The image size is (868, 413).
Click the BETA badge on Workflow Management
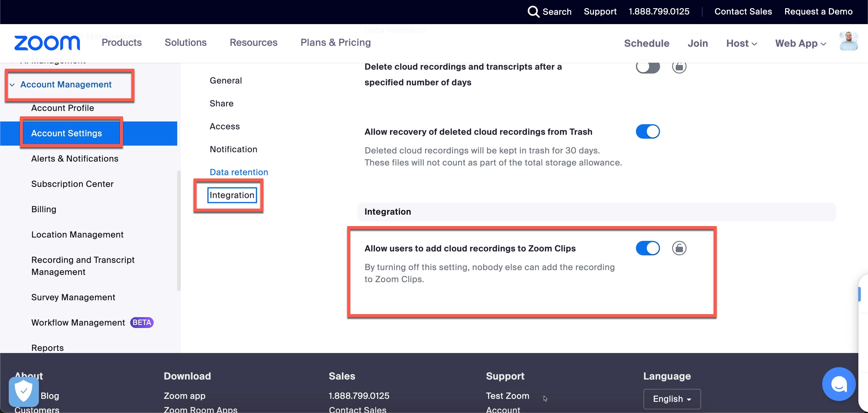(x=142, y=322)
